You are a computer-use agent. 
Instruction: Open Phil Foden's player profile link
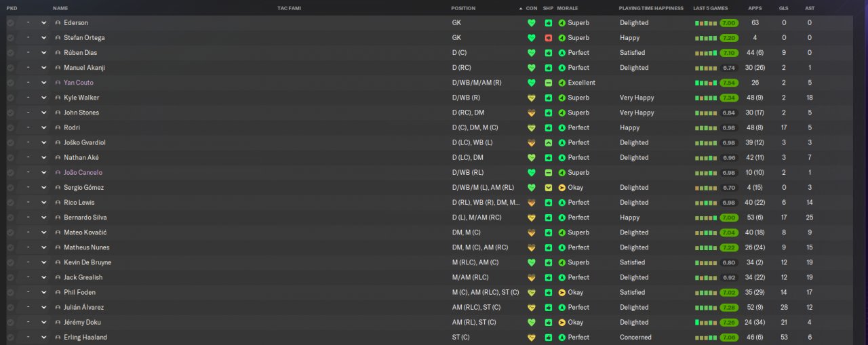tap(79, 292)
